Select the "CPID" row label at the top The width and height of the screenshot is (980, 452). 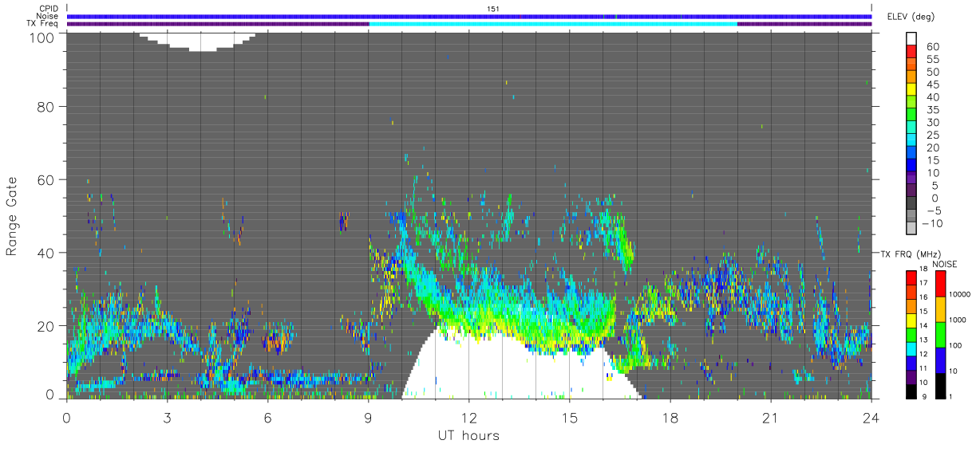click(48, 9)
